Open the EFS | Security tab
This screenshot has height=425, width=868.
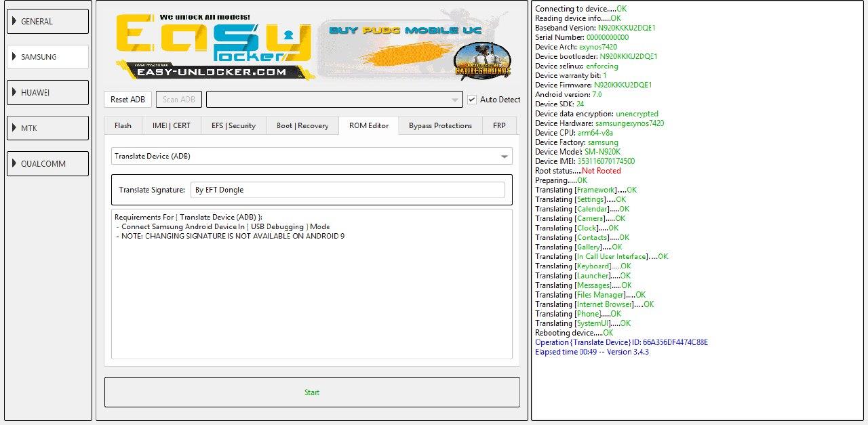tap(233, 125)
